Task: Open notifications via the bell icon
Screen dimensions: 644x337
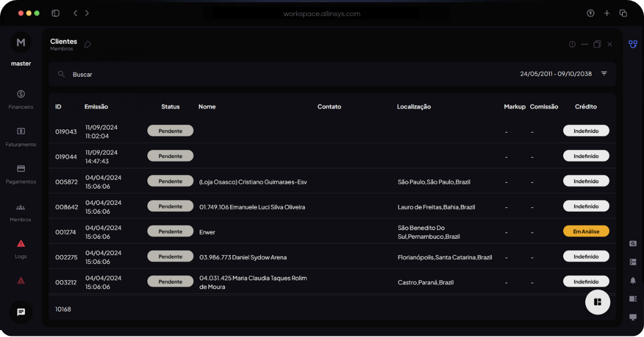Action: point(632,280)
